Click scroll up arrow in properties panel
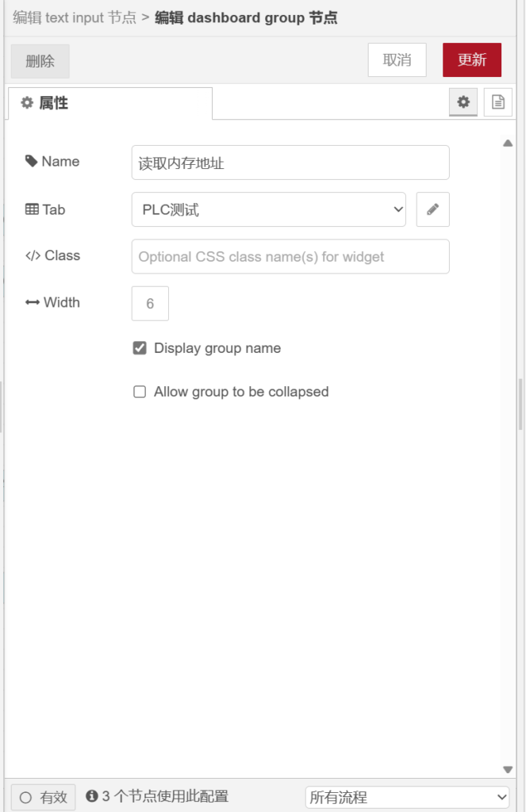This screenshot has height=812, width=526. point(508,144)
